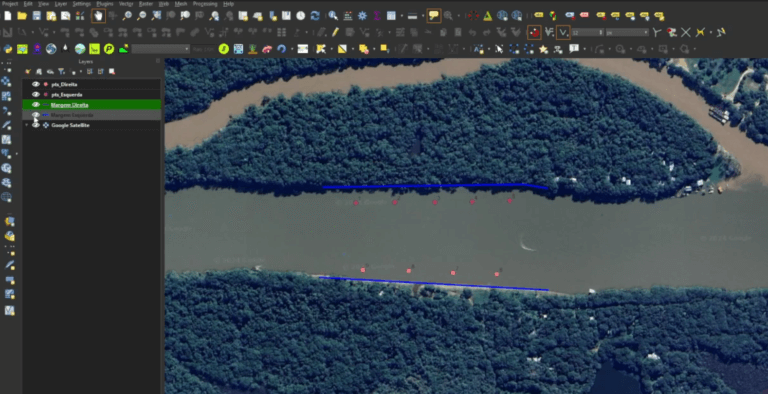
Task: Open the measure tool dropdown arrow
Action: [422, 16]
